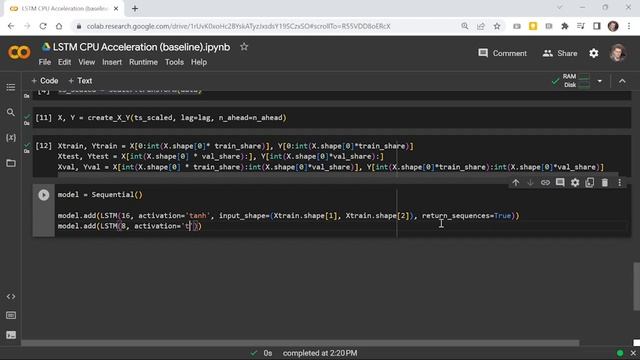The height and width of the screenshot is (360, 640).
Task: Add a new Text cell
Action: coord(80,81)
